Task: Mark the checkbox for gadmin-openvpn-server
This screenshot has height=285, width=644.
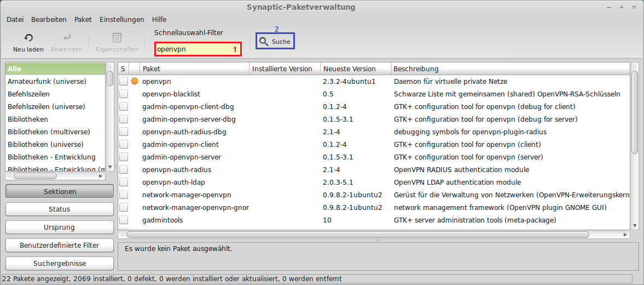Action: tap(124, 157)
